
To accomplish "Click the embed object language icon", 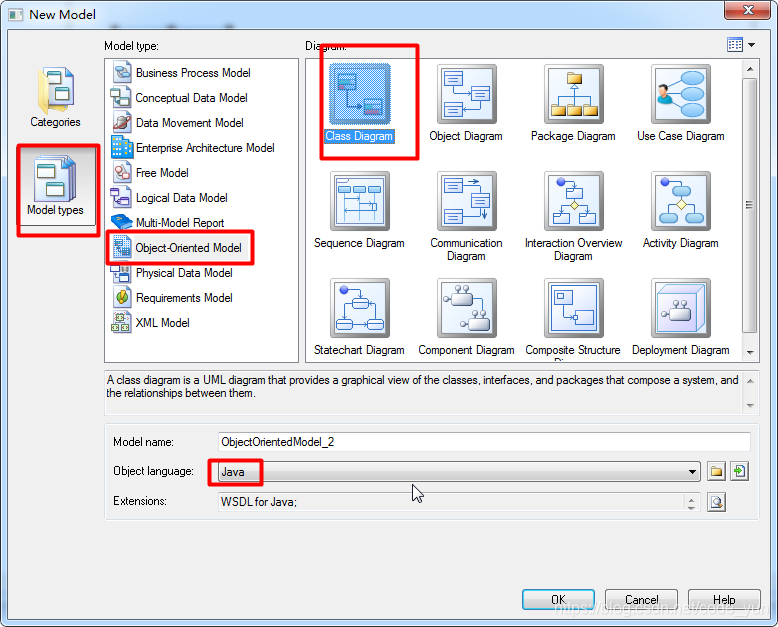I will click(x=740, y=471).
